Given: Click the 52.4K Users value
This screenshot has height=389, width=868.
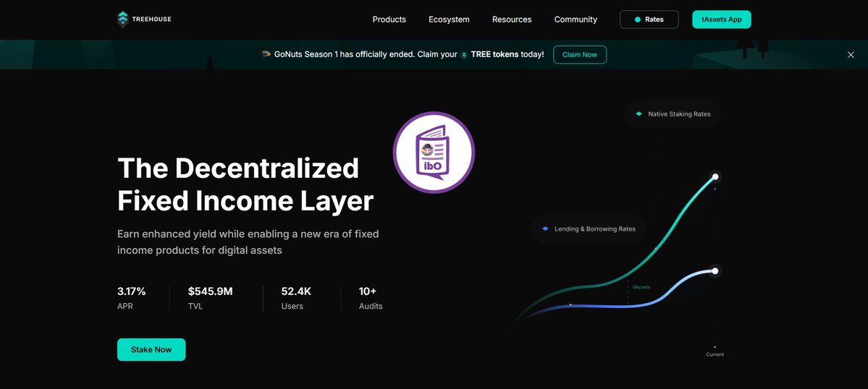Looking at the screenshot, I should pos(298,291).
